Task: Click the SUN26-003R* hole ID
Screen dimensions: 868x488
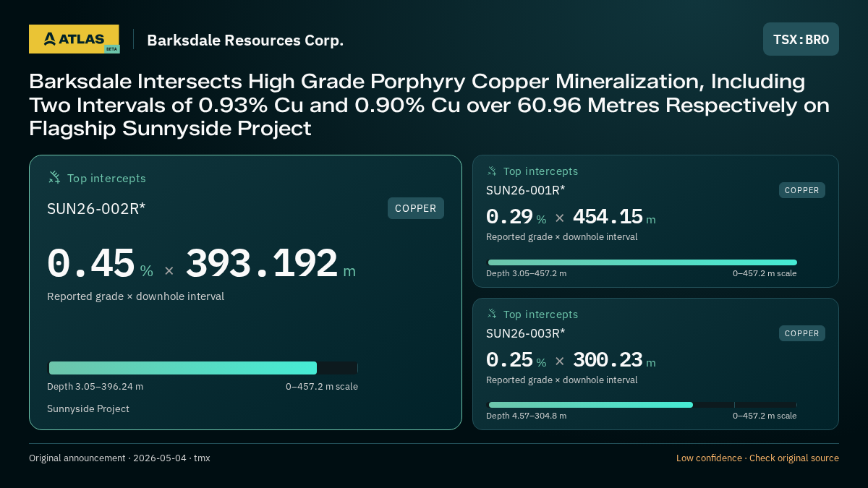Action: coord(526,333)
